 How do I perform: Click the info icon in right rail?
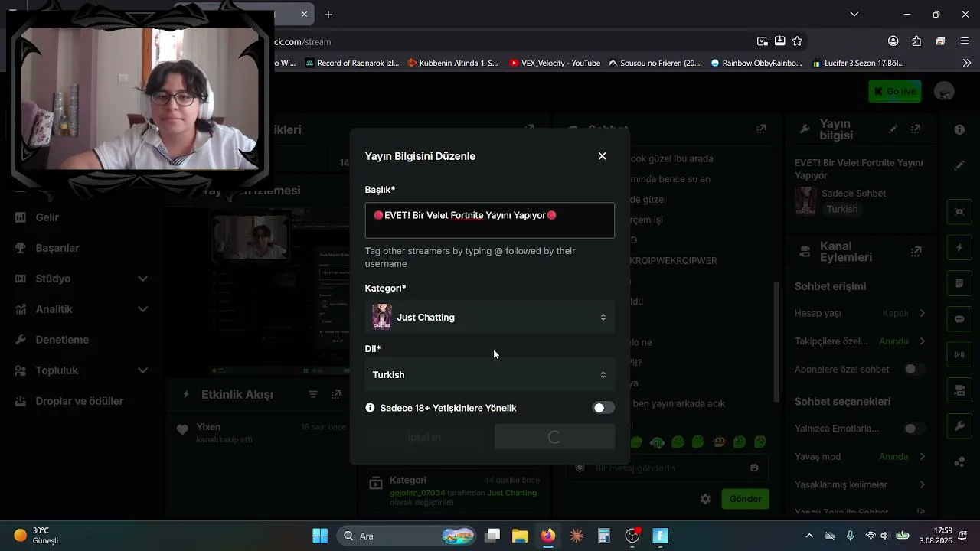point(959,129)
